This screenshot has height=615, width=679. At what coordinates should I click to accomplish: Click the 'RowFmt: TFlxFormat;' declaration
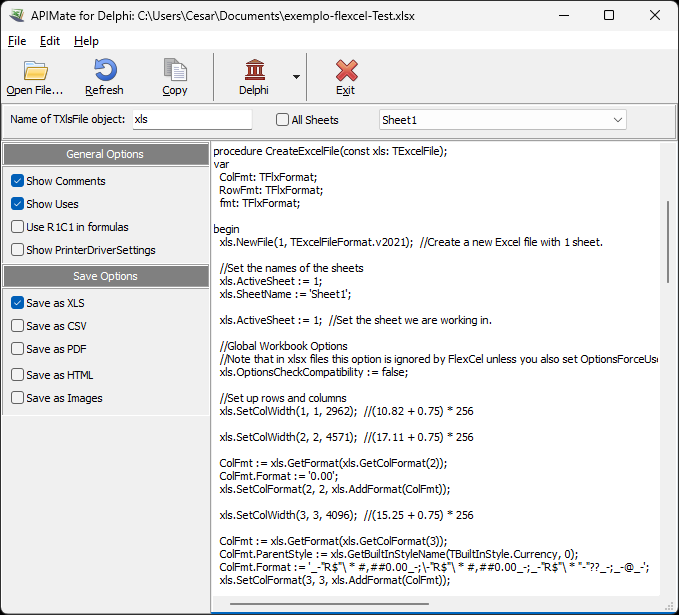click(x=271, y=190)
